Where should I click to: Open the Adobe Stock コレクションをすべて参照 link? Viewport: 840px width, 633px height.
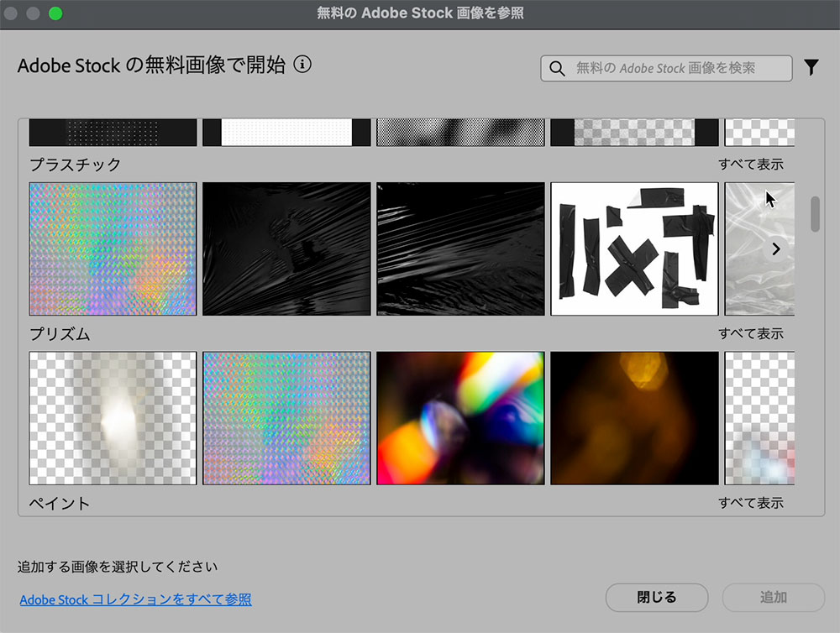point(135,599)
